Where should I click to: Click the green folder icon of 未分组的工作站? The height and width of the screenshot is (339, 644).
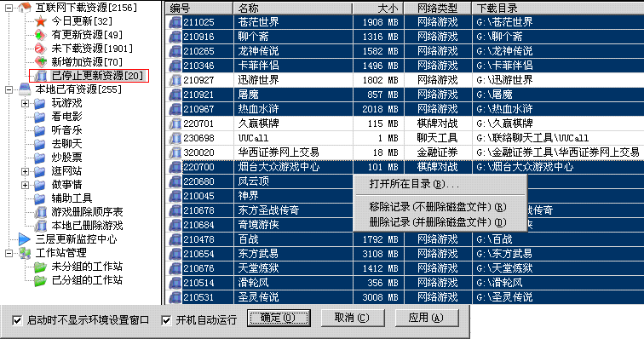[x=40, y=267]
